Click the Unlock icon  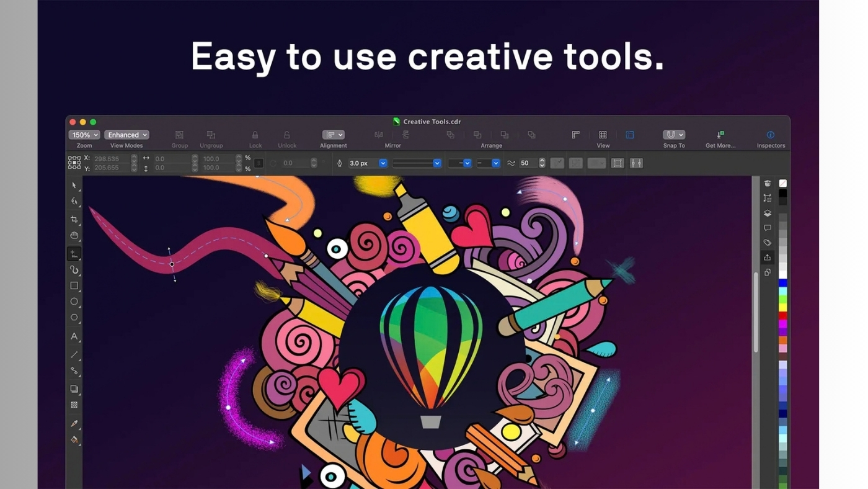[x=286, y=135]
